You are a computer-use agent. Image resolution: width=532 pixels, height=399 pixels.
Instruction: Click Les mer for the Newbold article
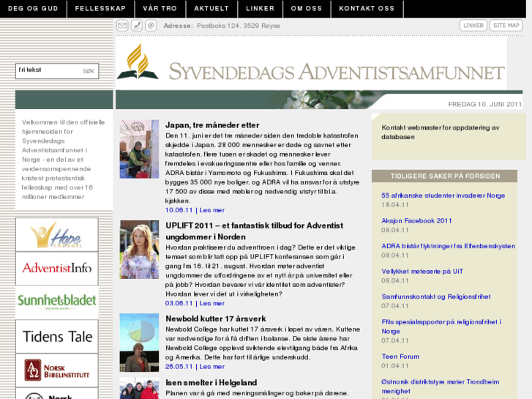click(212, 367)
